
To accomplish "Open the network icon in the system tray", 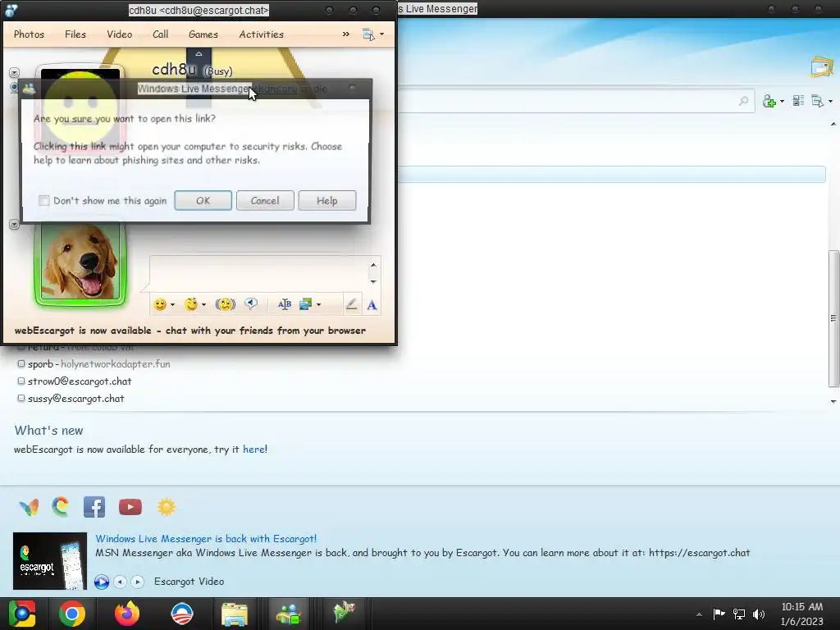I will [x=739, y=614].
